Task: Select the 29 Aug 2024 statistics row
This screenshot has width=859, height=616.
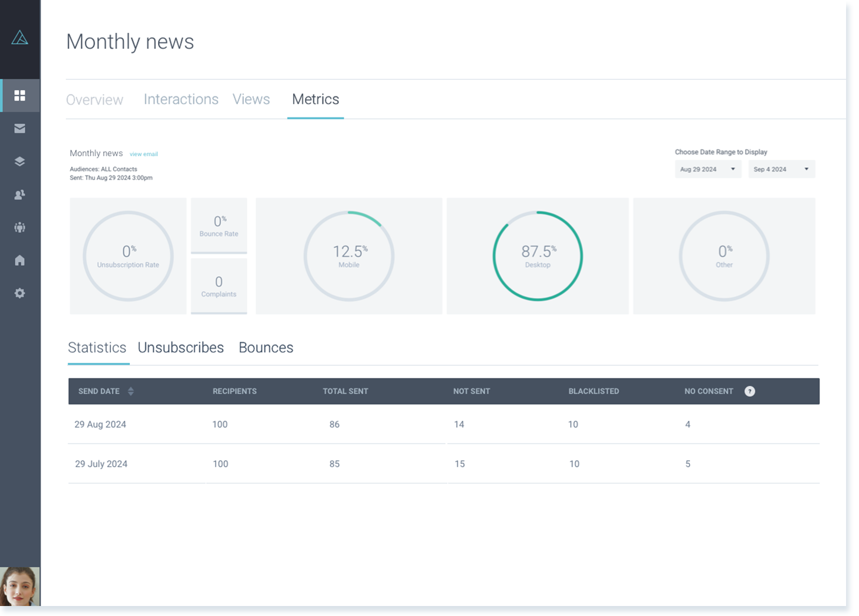Action: 444,424
